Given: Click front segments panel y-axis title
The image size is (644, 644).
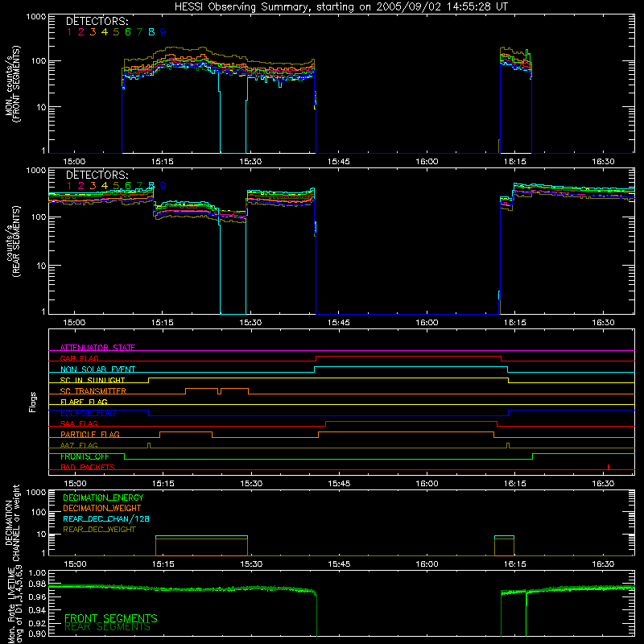Looking at the screenshot, I should [x=13, y=84].
